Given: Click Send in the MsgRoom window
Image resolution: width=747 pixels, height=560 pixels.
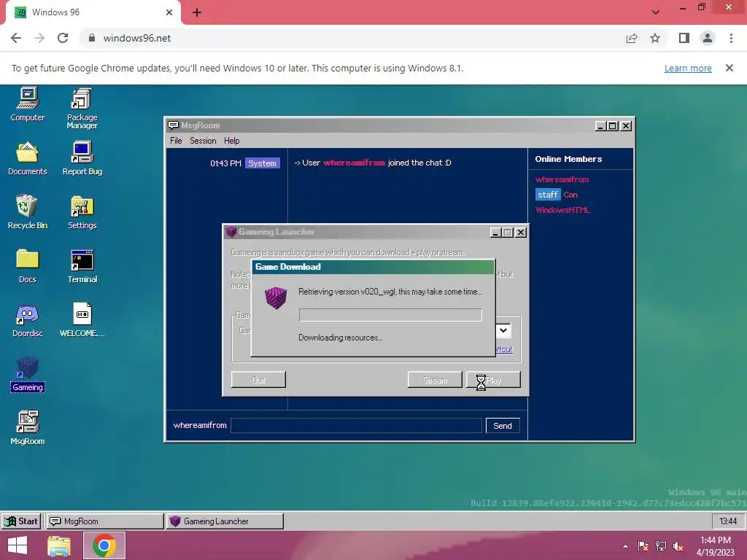Looking at the screenshot, I should [503, 426].
